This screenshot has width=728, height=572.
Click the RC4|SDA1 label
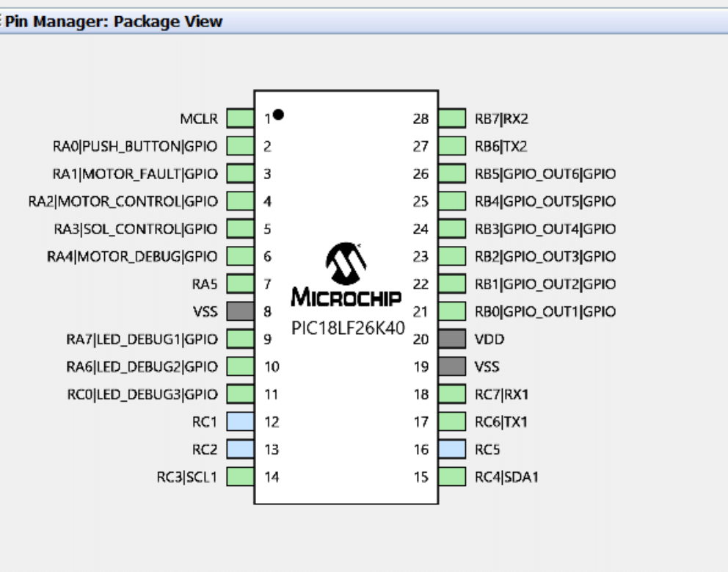[x=506, y=477]
